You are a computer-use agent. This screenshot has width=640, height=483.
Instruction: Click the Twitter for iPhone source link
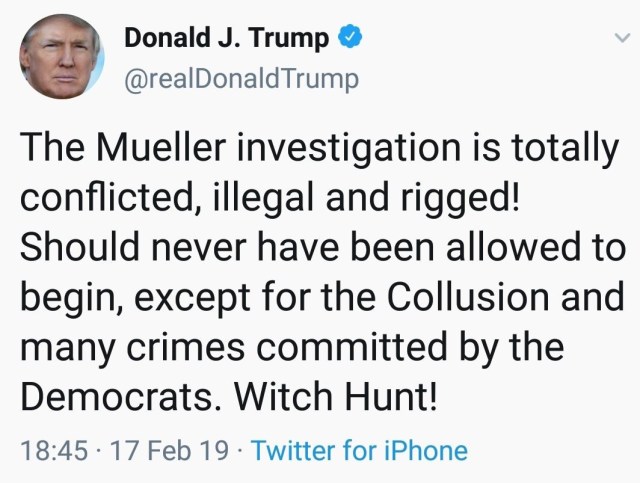tap(359, 450)
